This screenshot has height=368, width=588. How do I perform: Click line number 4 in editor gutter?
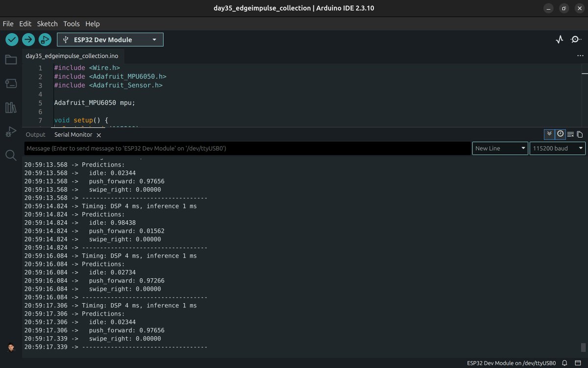(x=40, y=94)
